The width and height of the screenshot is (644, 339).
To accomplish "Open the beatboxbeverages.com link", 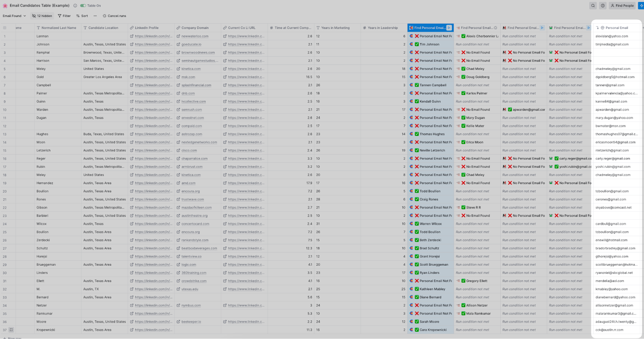I will pos(199,248).
